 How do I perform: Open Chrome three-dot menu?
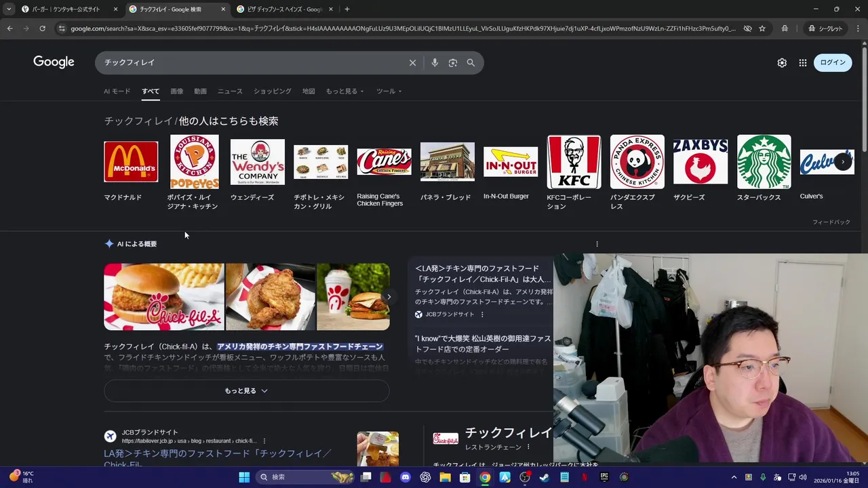(x=858, y=28)
